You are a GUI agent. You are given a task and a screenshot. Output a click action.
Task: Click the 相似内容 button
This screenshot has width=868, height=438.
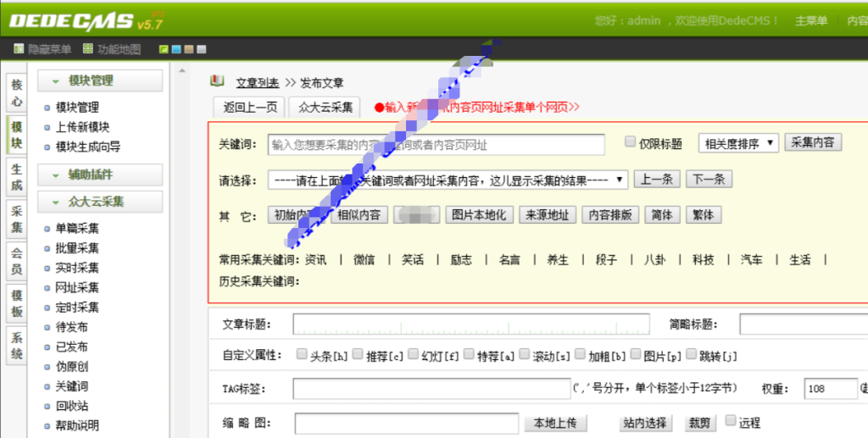[359, 215]
